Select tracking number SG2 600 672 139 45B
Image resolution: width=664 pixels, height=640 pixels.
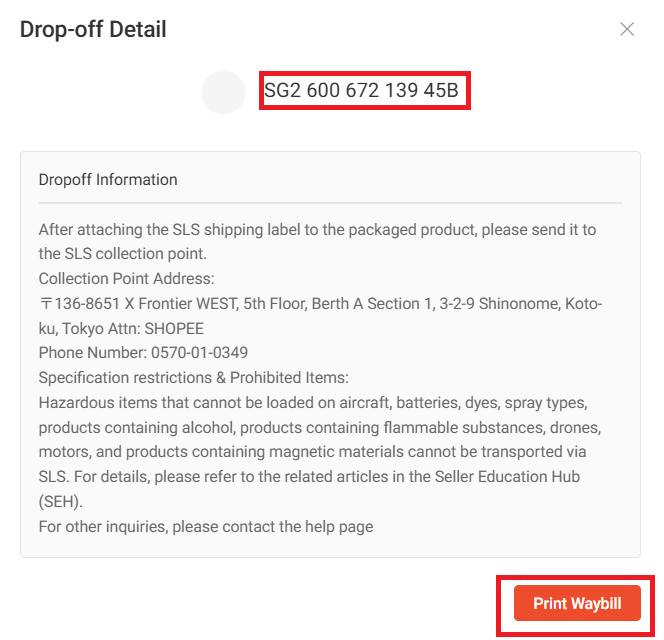pyautogui.click(x=361, y=92)
